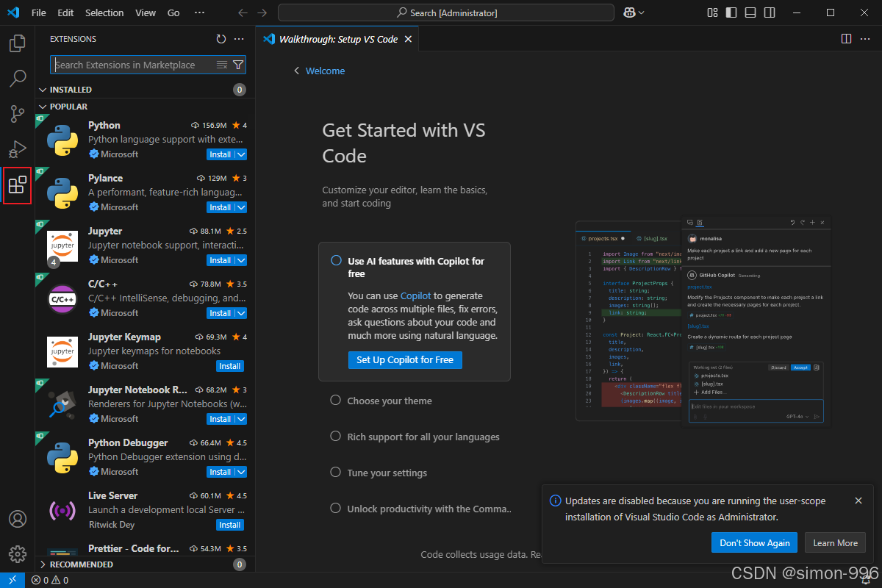
Task: Install the Live Server extension
Action: [x=230, y=525]
